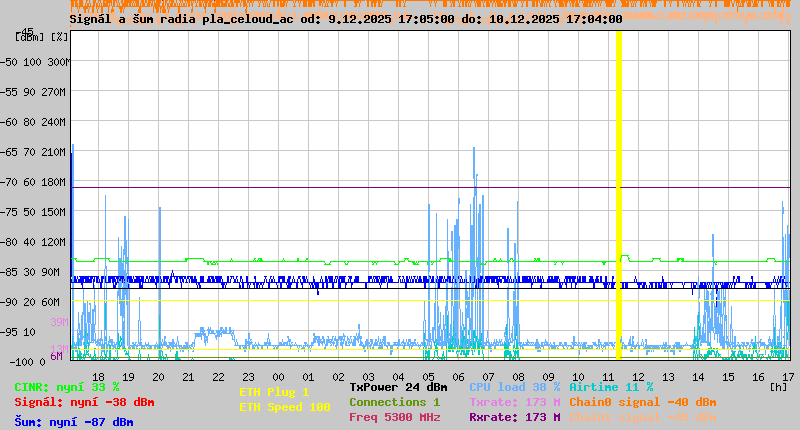
Task: Click the '03' hour label on the x-axis
Action: (x=368, y=377)
